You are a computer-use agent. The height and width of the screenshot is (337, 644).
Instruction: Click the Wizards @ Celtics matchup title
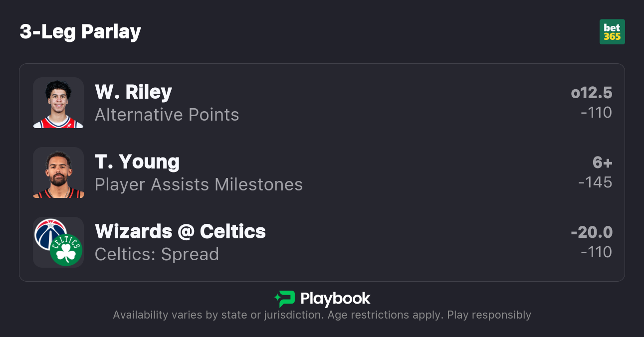(x=180, y=231)
